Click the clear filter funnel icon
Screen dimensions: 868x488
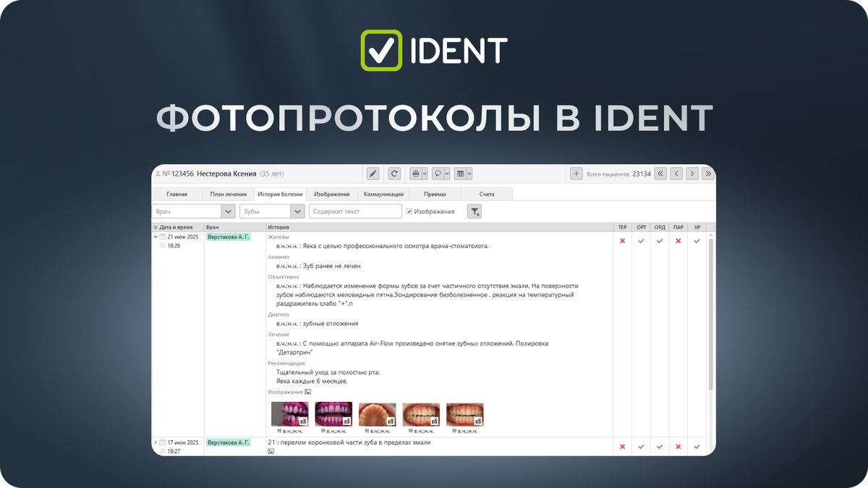coord(475,211)
